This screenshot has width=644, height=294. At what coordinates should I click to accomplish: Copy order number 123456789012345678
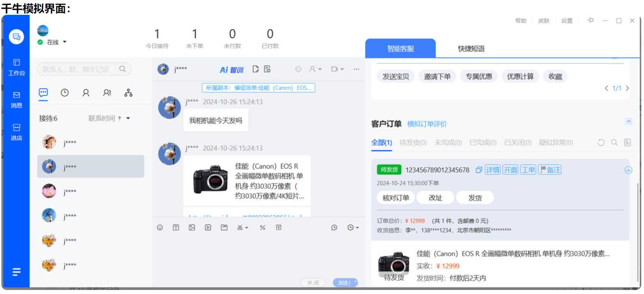479,170
